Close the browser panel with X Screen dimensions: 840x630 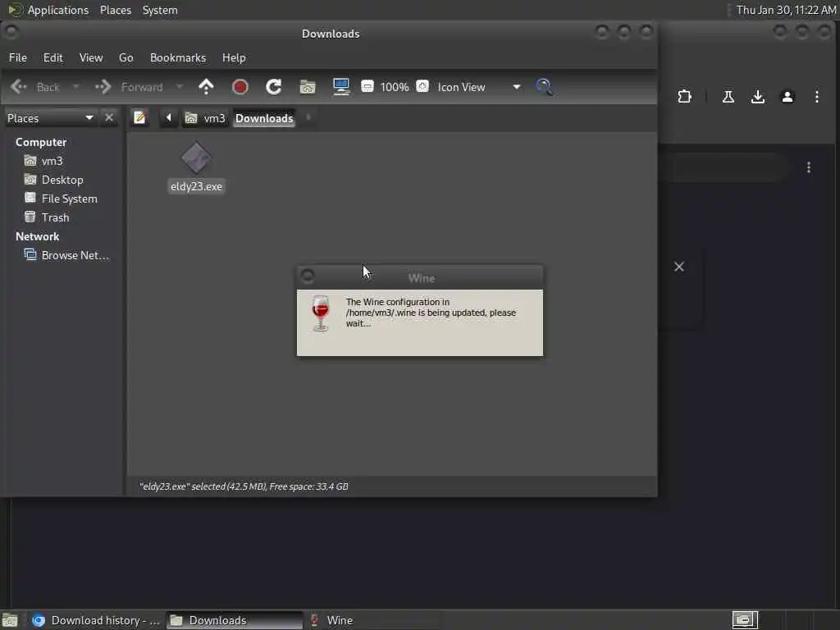(678, 267)
